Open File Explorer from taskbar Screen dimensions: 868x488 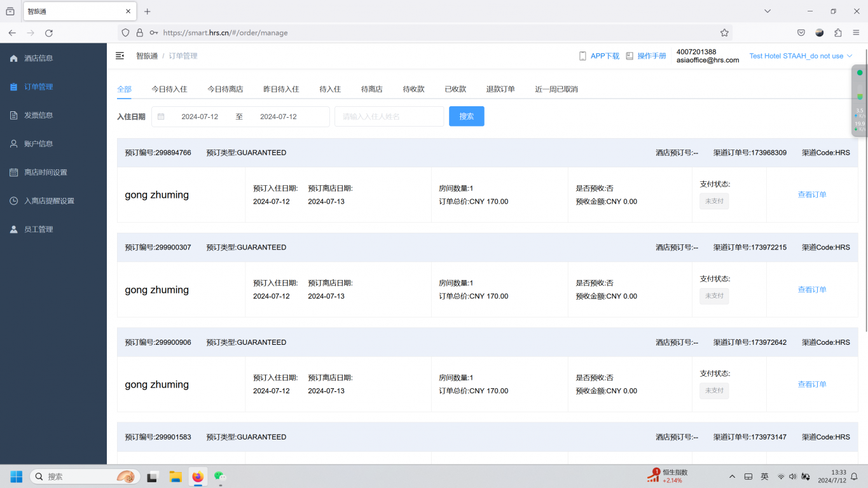point(176,477)
